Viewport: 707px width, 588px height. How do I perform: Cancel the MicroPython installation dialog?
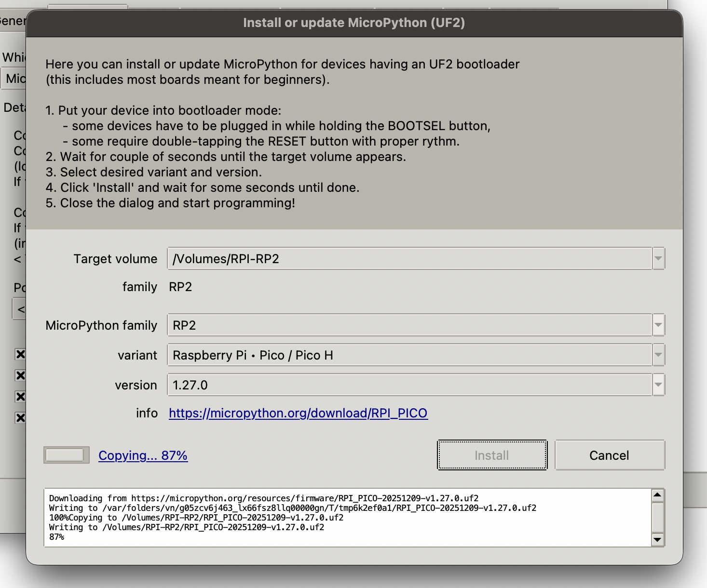point(610,455)
